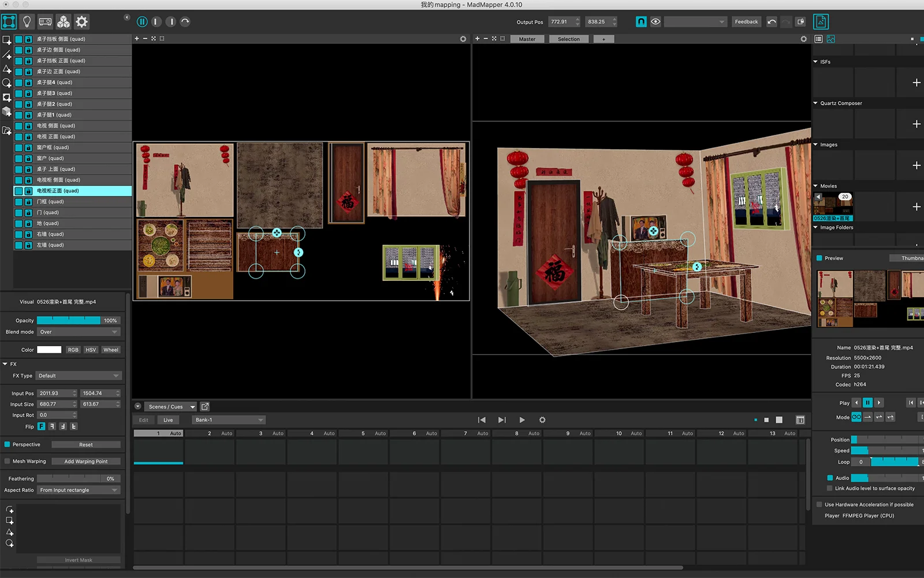
Task: Open the Surfaces tab icon
Action: [9, 22]
